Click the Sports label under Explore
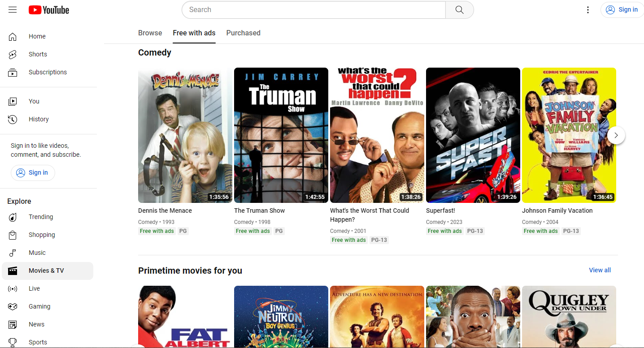The height and width of the screenshot is (348, 644). [x=38, y=342]
